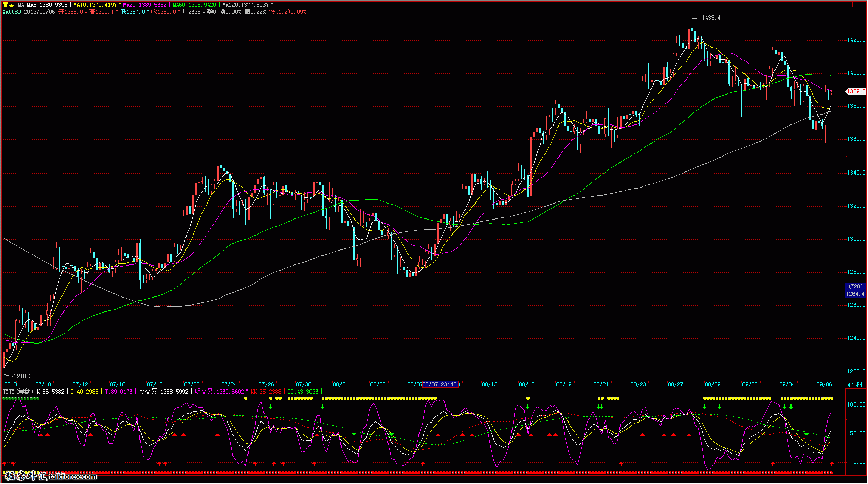868x484 pixels.
Task: Click the 1218.3 chart low label
Action: point(23,376)
